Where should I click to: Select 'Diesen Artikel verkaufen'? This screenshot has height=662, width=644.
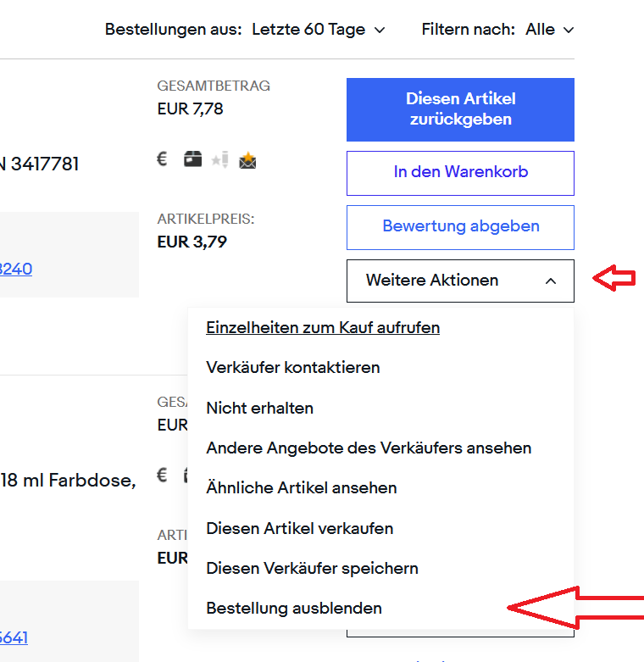coord(300,528)
